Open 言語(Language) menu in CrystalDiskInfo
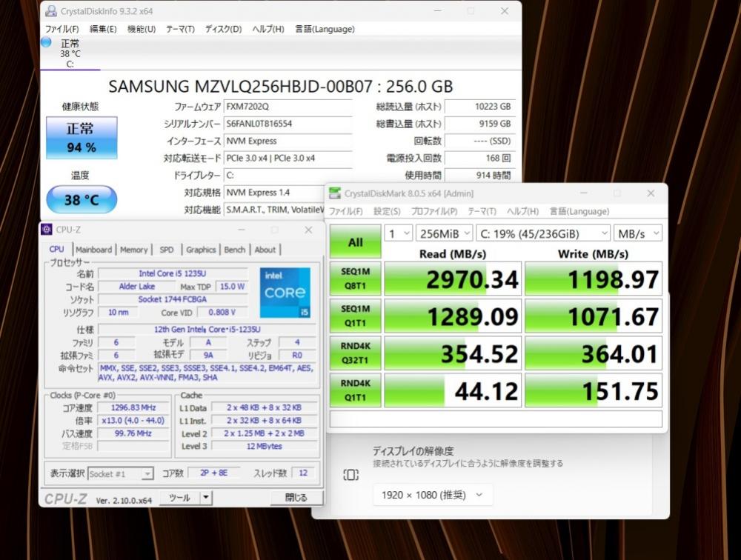Image resolution: width=741 pixels, height=560 pixels. [x=325, y=29]
